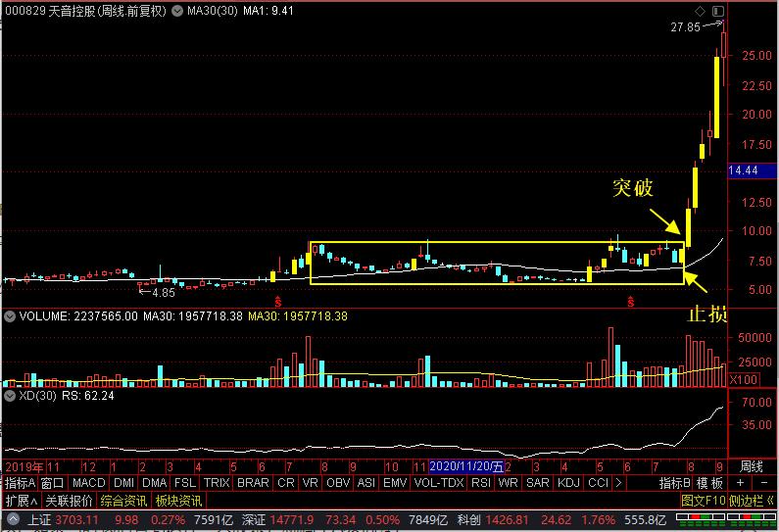779x532 pixels.
Task: Click the stock title 000829 天音控股
Action: click(x=85, y=11)
